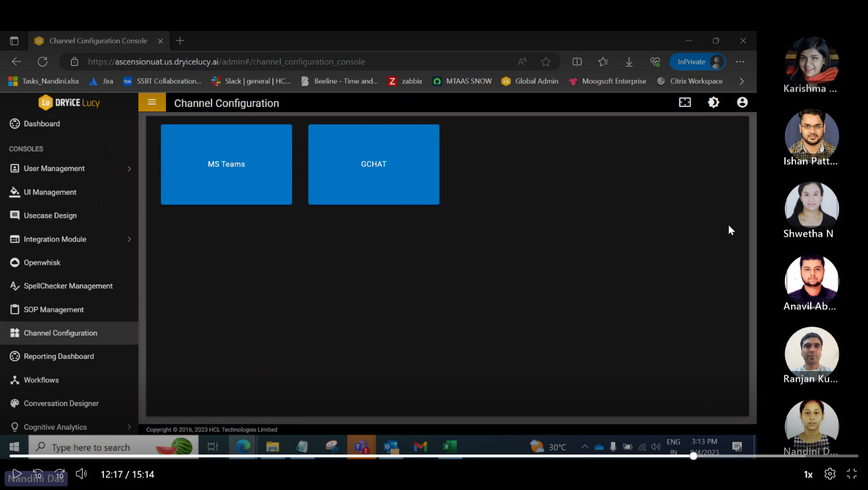Rewind the video 10 seconds

[x=38, y=474]
